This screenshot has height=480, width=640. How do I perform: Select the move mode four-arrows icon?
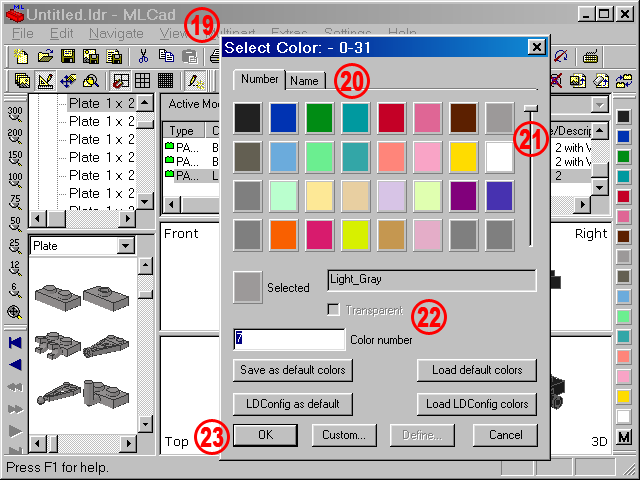coord(68,80)
